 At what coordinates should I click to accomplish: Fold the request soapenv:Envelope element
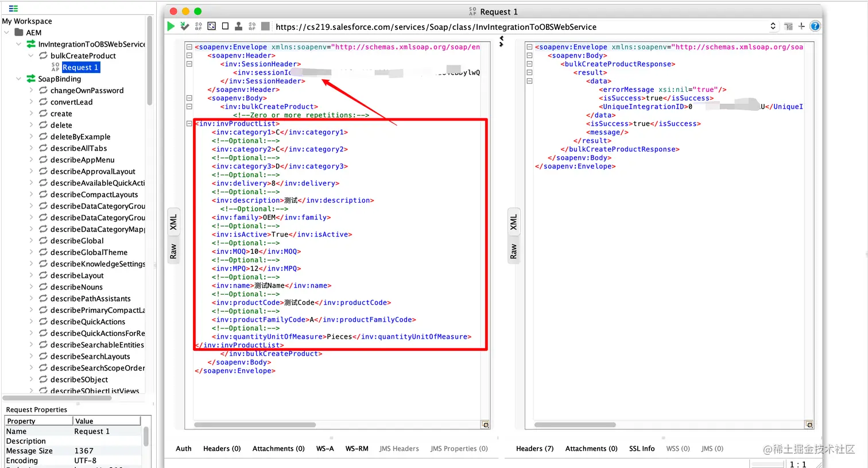pyautogui.click(x=189, y=47)
